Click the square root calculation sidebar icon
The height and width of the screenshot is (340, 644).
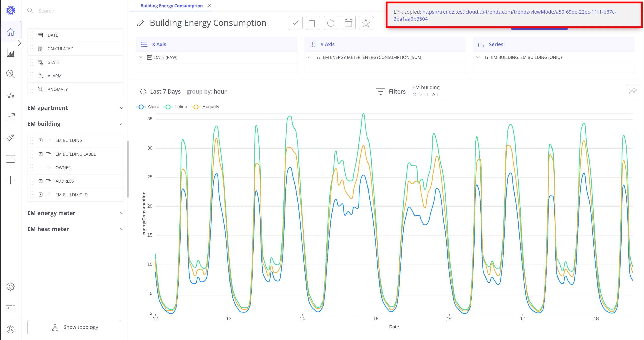coord(11,95)
